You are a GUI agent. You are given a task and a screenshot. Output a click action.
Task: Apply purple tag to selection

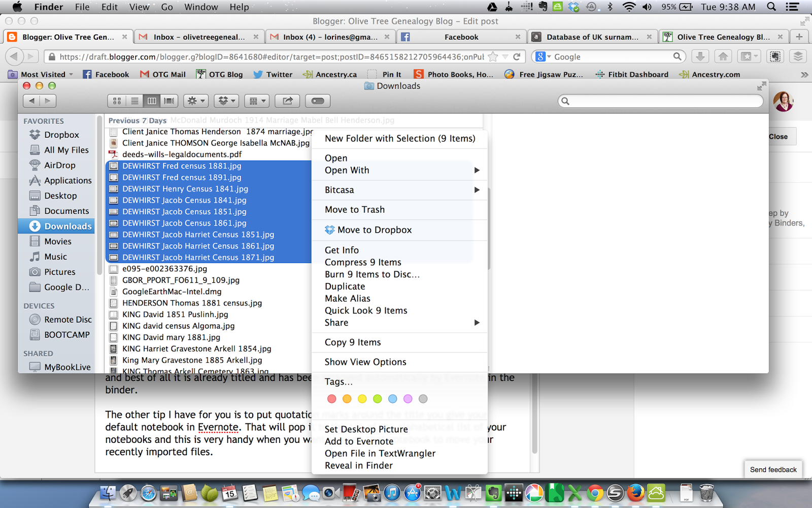[408, 399]
